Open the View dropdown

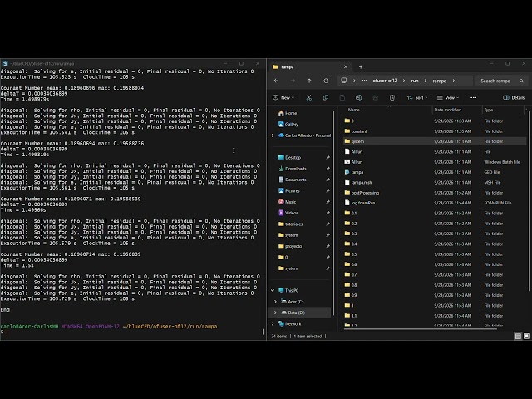point(448,98)
